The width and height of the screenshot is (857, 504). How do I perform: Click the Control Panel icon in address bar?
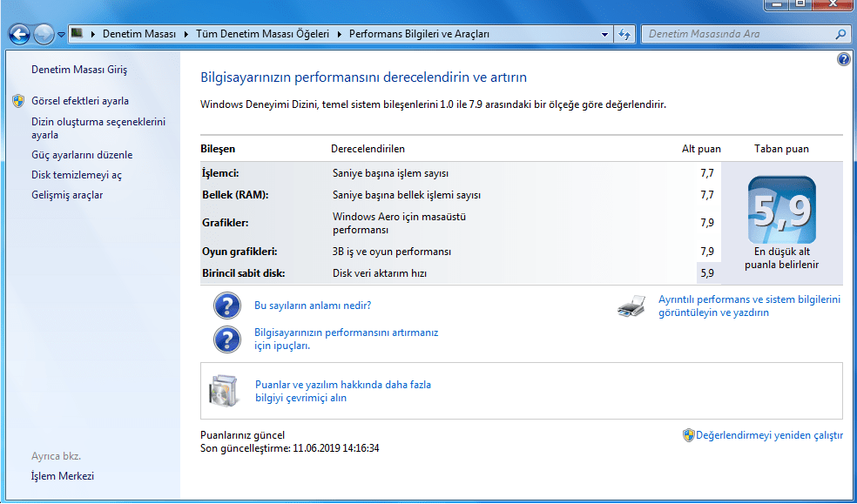tap(77, 33)
